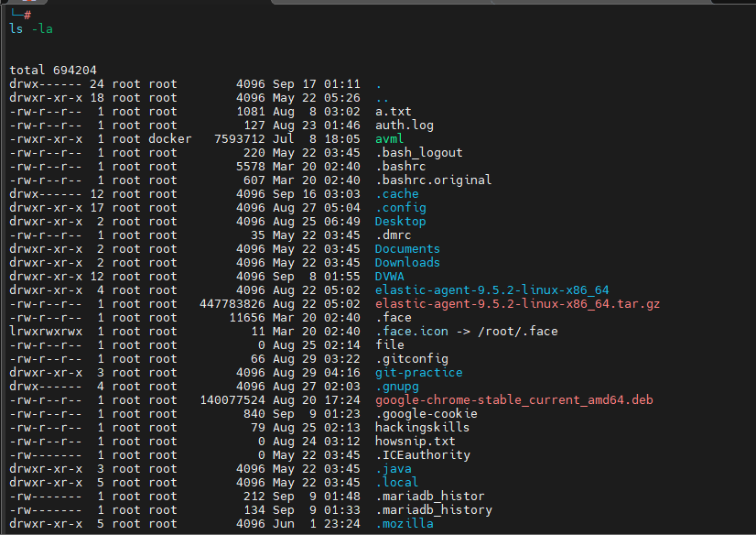Screen dimensions: 756x535
Task: Click the symlink target /root/.face
Action: coord(517,332)
